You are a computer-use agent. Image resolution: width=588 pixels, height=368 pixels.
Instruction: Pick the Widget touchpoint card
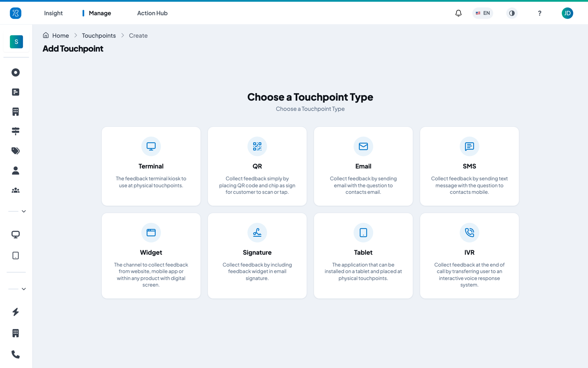pos(151,256)
